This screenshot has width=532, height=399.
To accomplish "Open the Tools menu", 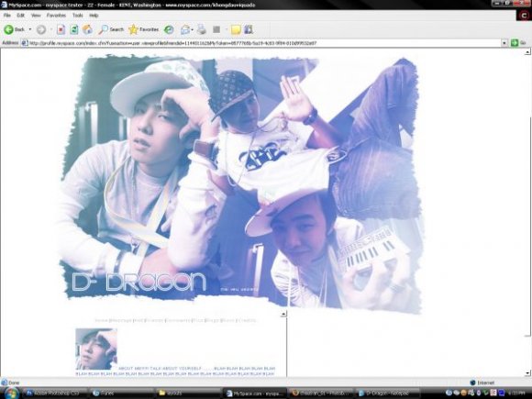I will [x=77, y=16].
